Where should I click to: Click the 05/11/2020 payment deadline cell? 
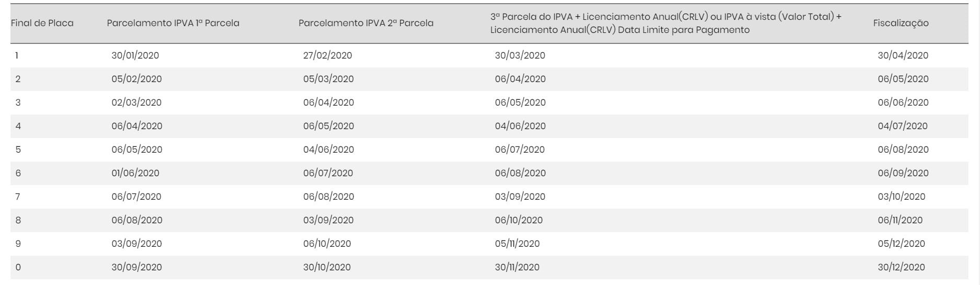pyautogui.click(x=517, y=244)
